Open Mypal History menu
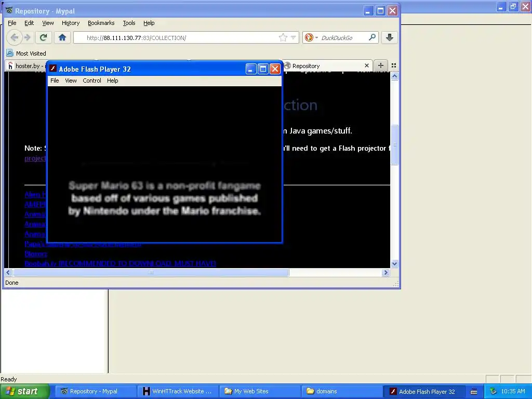Screen dimensions: 532x399 click(x=71, y=23)
